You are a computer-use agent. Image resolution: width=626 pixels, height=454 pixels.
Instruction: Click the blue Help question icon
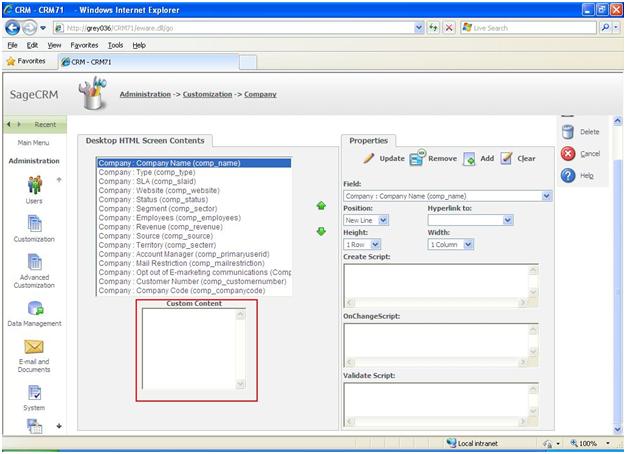[568, 175]
